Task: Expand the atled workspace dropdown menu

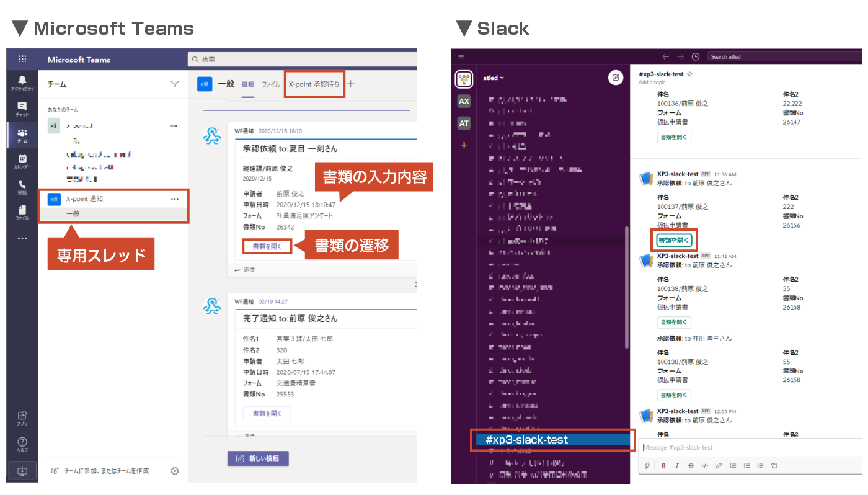Action: pyautogui.click(x=494, y=78)
